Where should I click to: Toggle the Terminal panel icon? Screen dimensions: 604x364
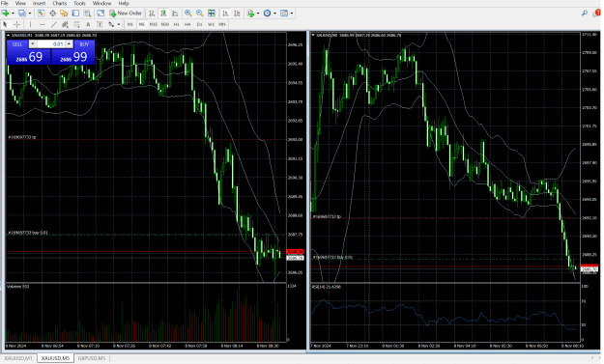[x=75, y=14]
